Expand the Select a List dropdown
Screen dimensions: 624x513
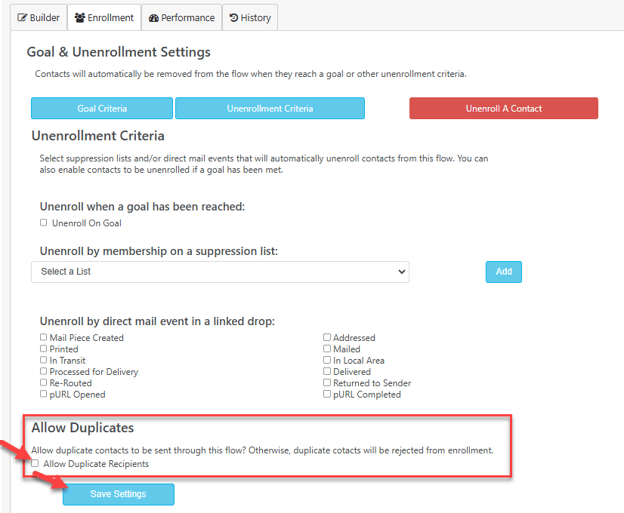220,272
